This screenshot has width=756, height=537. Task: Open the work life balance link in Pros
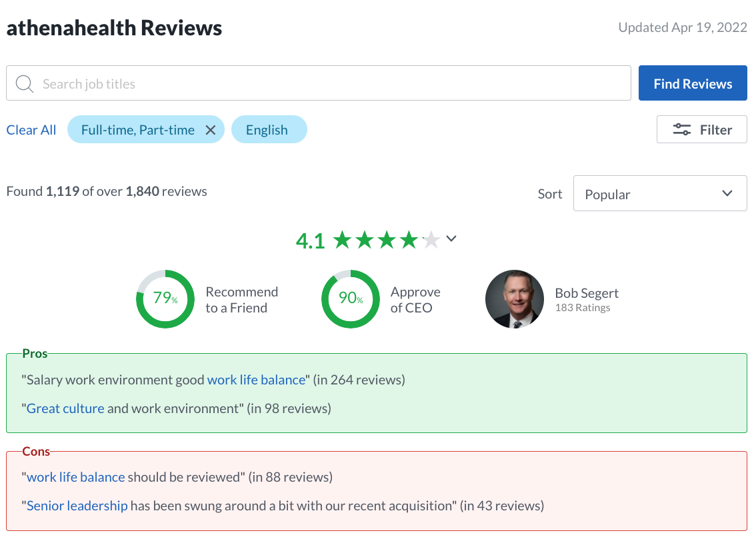(x=257, y=380)
